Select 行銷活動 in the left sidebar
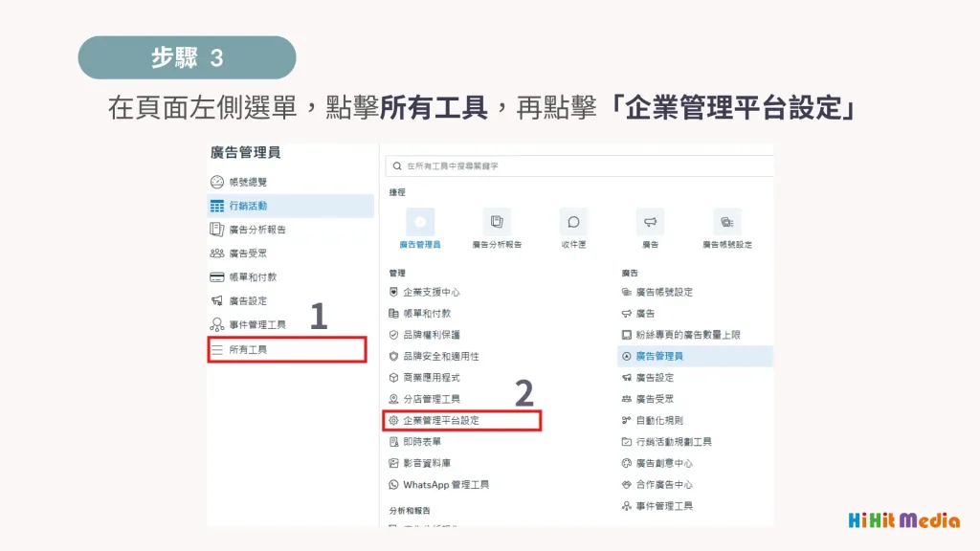980x551 pixels. 248,206
